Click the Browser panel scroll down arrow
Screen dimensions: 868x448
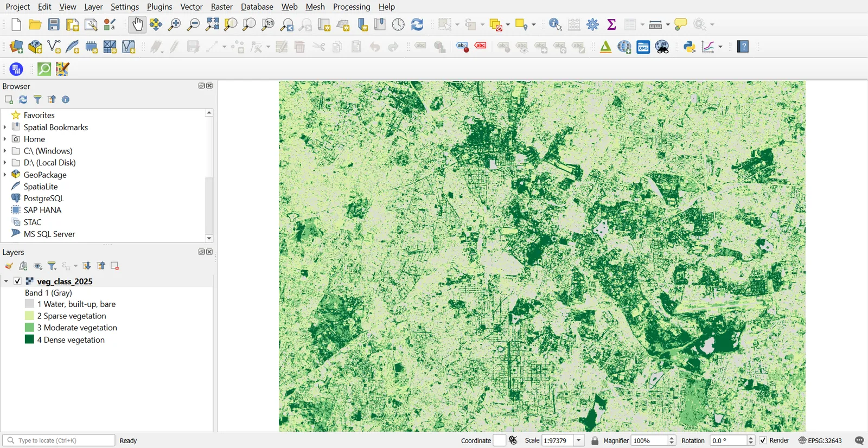[x=209, y=238]
